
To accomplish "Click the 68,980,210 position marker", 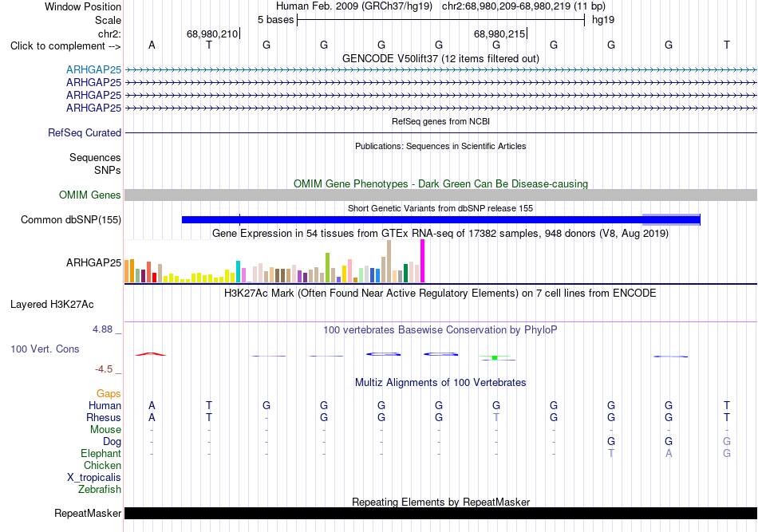I will pyautogui.click(x=212, y=33).
